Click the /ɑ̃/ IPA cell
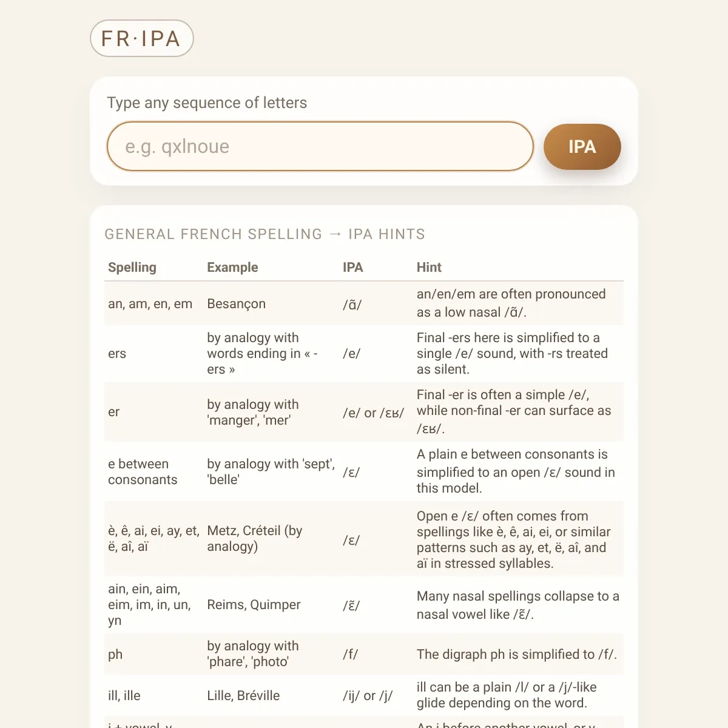Viewport: 728px width, 728px height. [x=352, y=305]
